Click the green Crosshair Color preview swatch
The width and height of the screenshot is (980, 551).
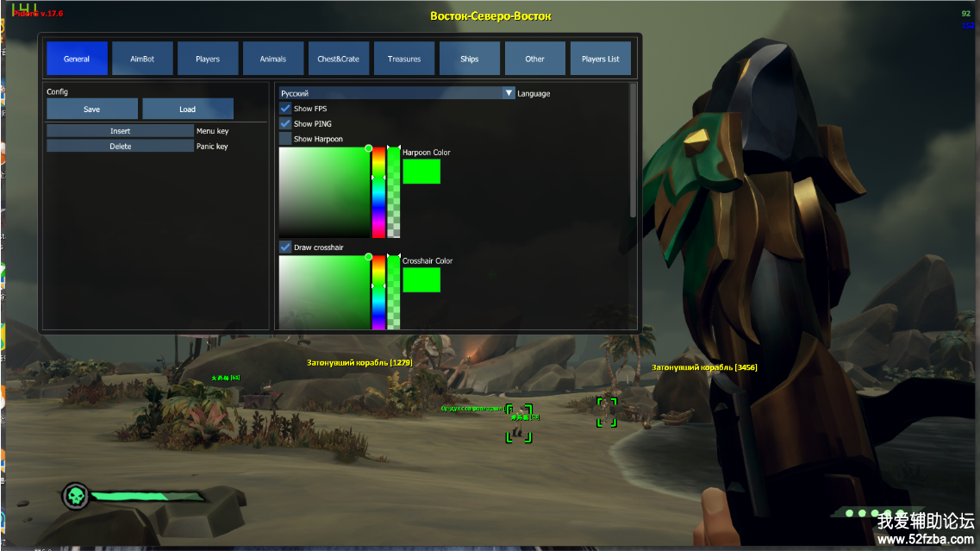tap(421, 279)
